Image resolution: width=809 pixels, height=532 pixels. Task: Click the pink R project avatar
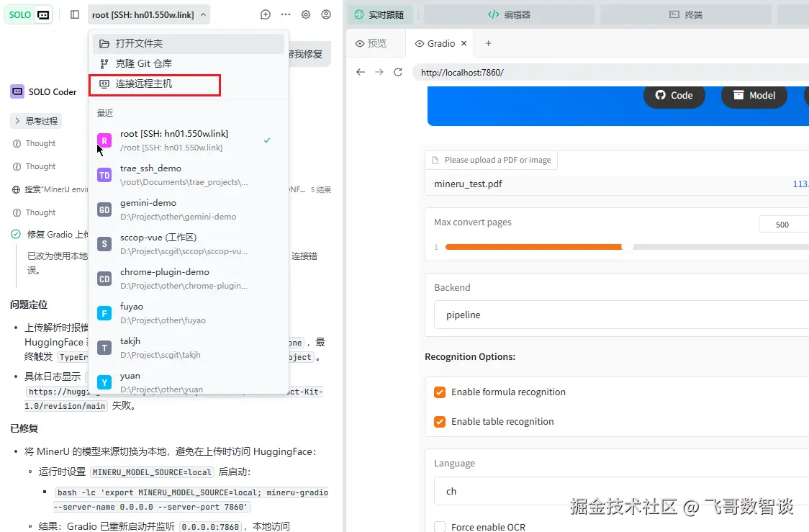click(x=104, y=140)
